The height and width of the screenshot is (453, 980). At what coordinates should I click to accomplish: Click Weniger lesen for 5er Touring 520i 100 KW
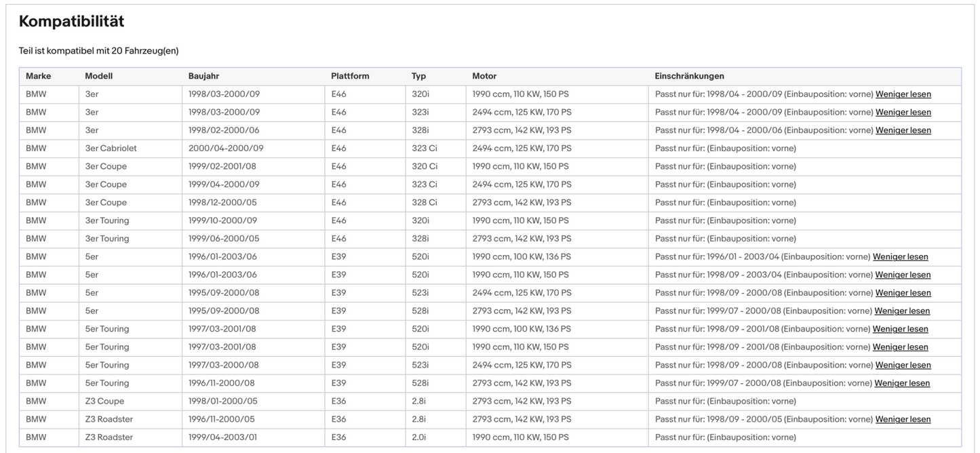(x=900, y=329)
